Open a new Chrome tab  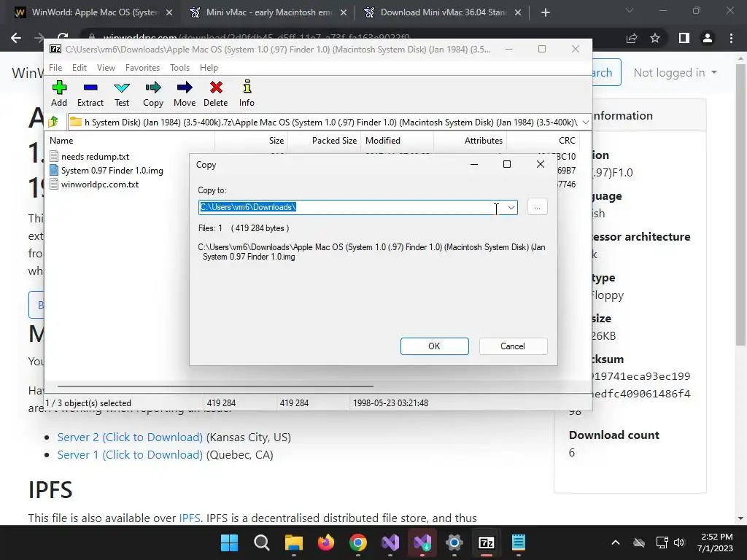(546, 12)
